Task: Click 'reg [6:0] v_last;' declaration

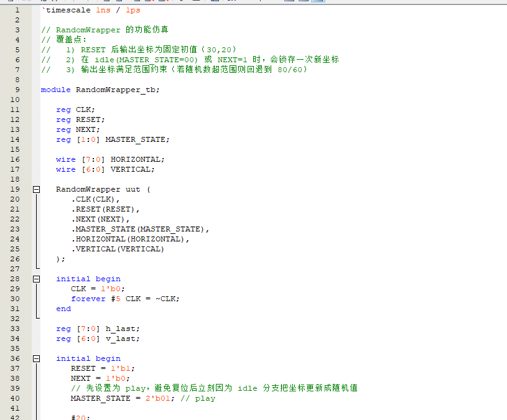Action: coord(98,339)
